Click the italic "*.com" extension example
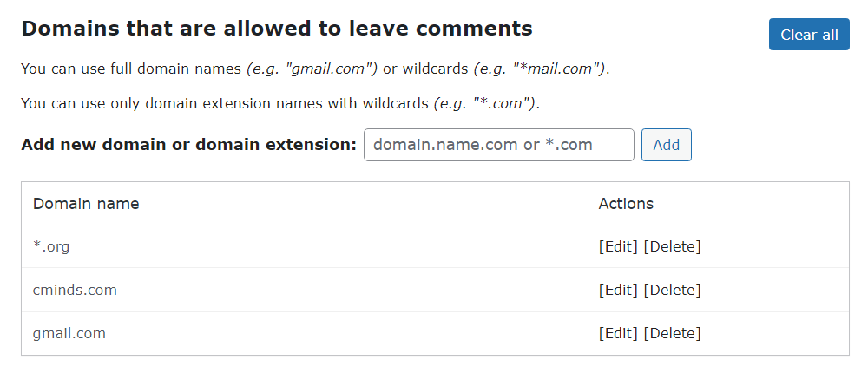 [x=484, y=103]
